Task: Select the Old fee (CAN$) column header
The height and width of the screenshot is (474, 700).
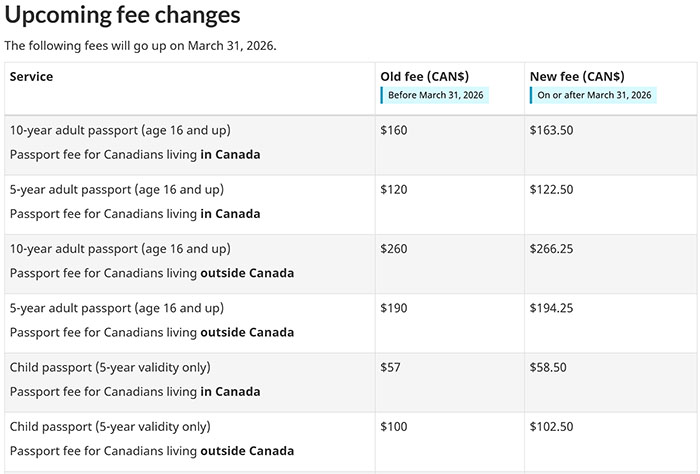Action: point(424,77)
